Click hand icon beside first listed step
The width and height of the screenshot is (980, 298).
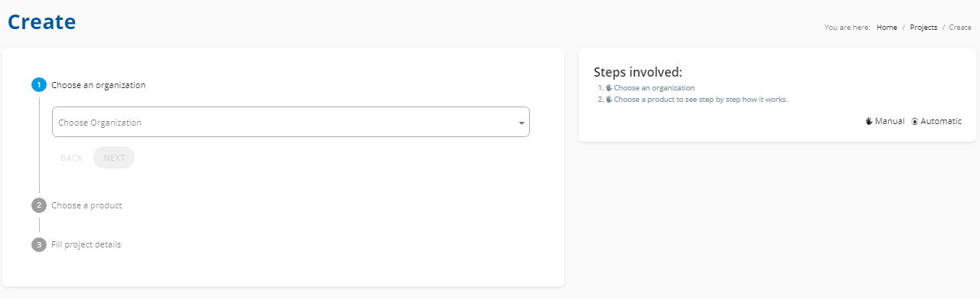[609, 88]
